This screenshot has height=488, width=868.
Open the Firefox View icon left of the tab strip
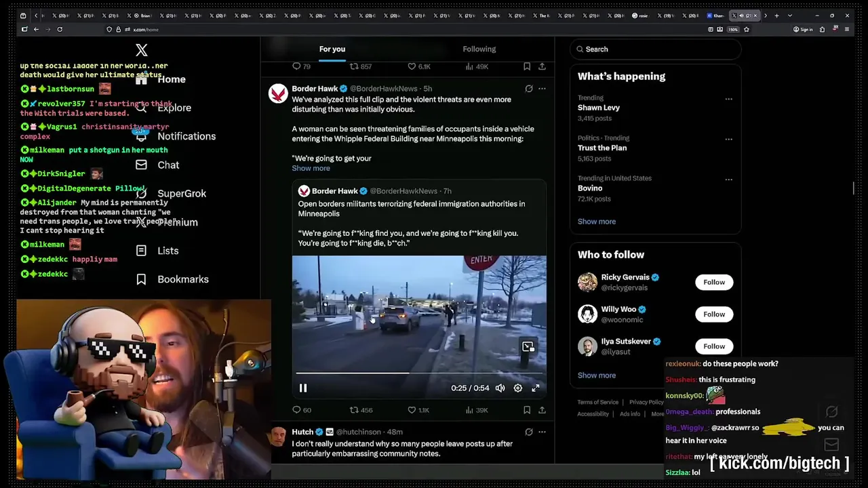click(x=24, y=16)
